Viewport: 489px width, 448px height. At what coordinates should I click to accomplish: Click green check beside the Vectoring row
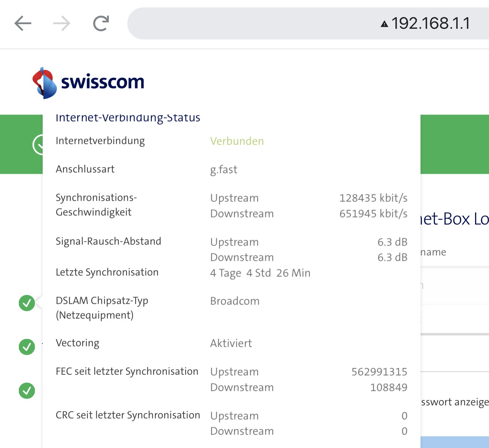coord(27,347)
